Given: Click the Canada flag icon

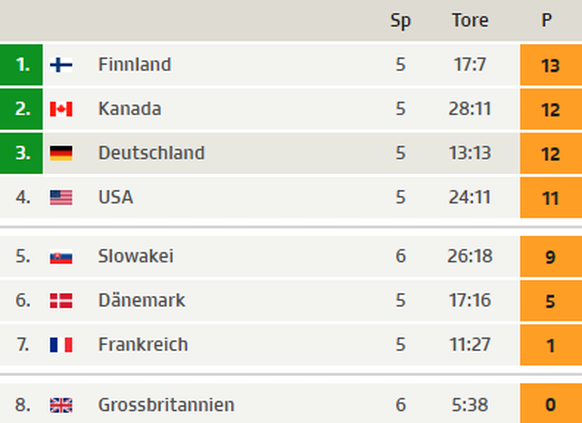Looking at the screenshot, I should pyautogui.click(x=61, y=109).
